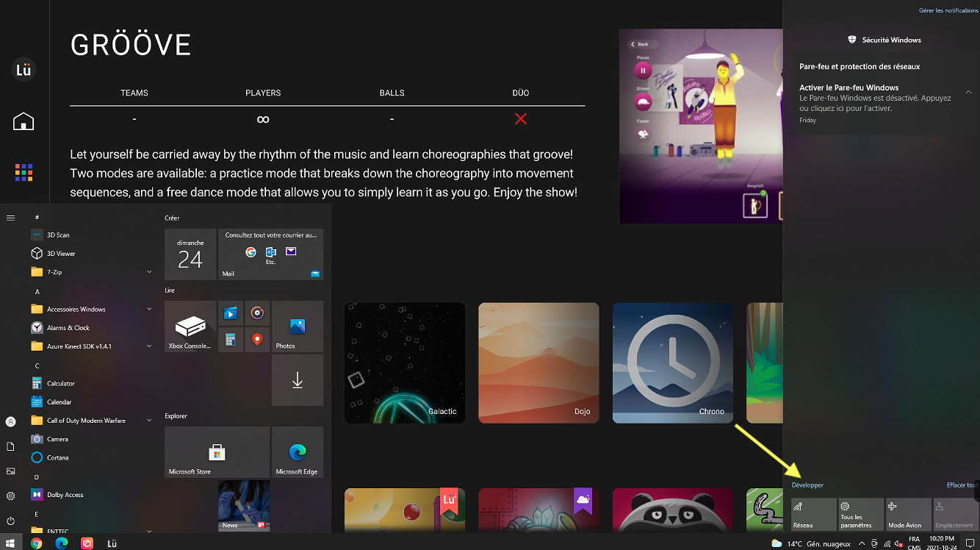Viewport: 980px width, 550px height.
Task: Click the Lü icon on taskbar
Action: coord(112,543)
